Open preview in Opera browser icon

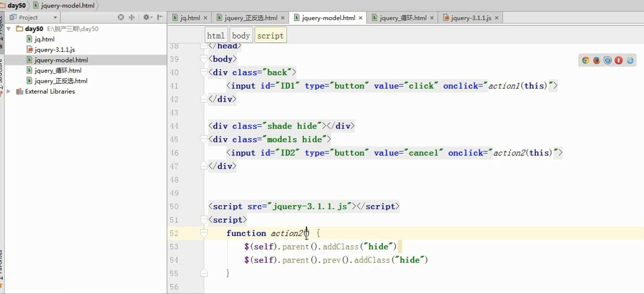619,61
